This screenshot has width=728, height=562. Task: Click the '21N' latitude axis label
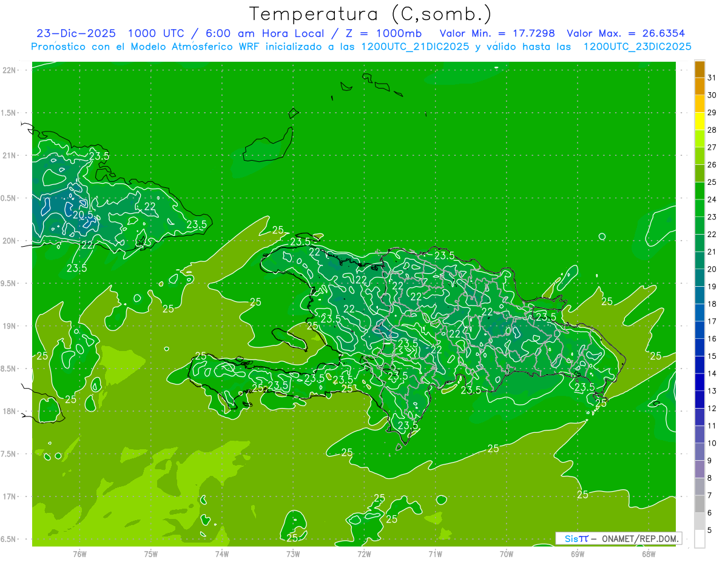pos(8,155)
